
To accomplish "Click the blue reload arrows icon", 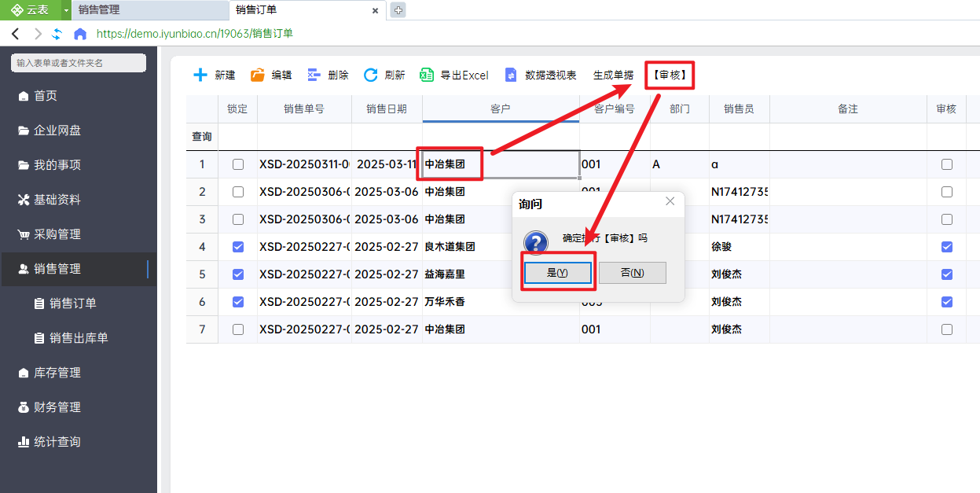I will coord(57,34).
